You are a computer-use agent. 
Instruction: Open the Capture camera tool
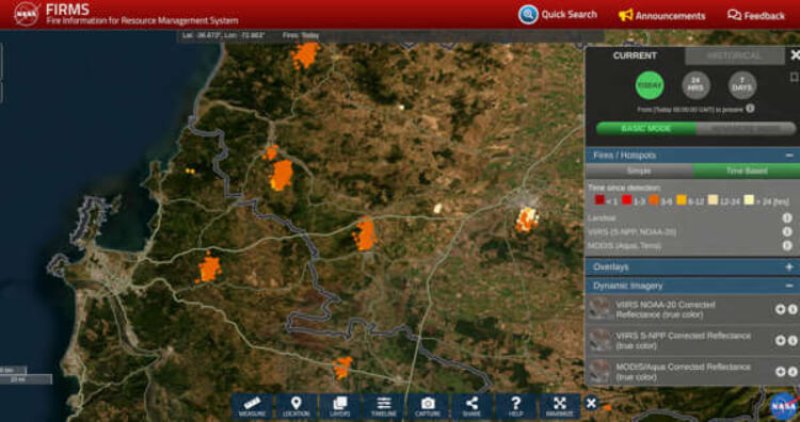click(428, 407)
